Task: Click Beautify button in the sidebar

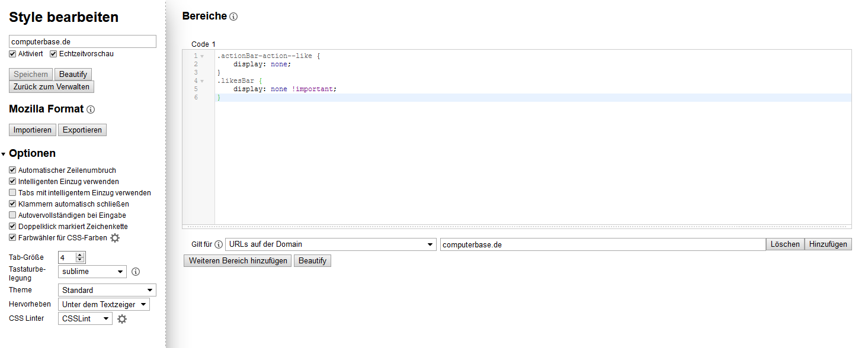Action: pyautogui.click(x=73, y=75)
